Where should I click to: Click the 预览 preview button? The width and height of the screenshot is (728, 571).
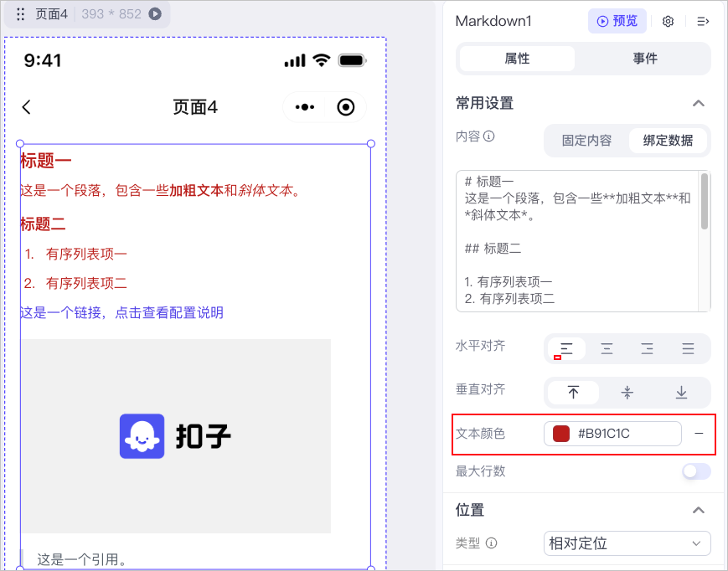(617, 21)
